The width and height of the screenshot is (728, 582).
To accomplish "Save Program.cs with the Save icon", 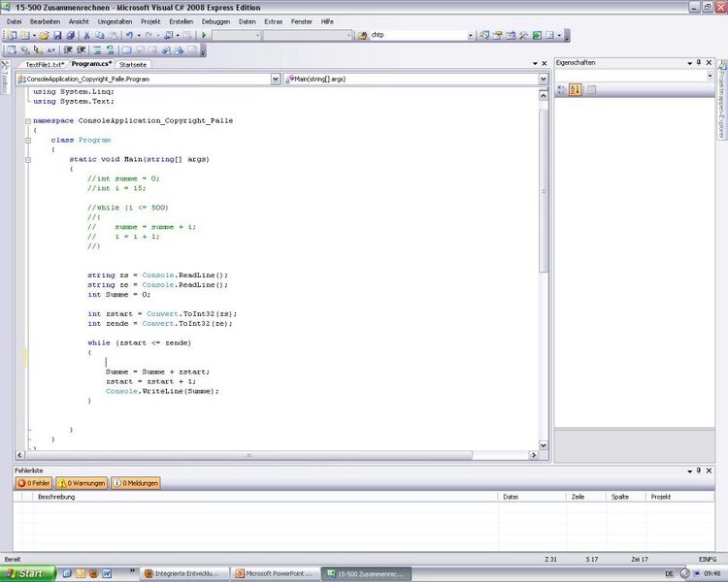I will click(x=57, y=35).
